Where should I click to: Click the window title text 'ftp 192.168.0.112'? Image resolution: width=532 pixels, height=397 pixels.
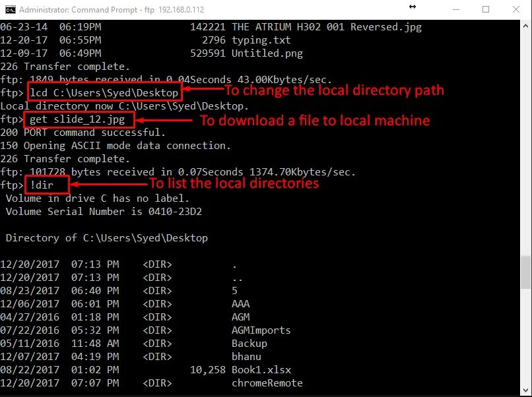[174, 10]
